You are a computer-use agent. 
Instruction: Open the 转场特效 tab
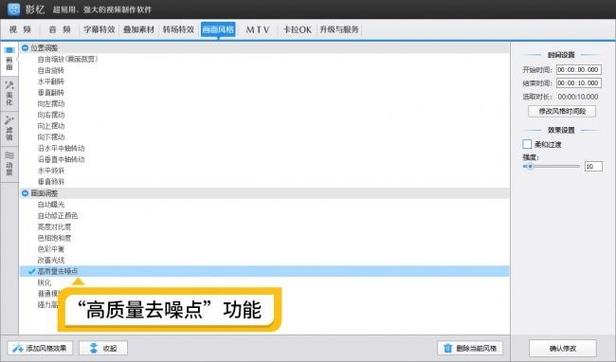click(x=178, y=29)
